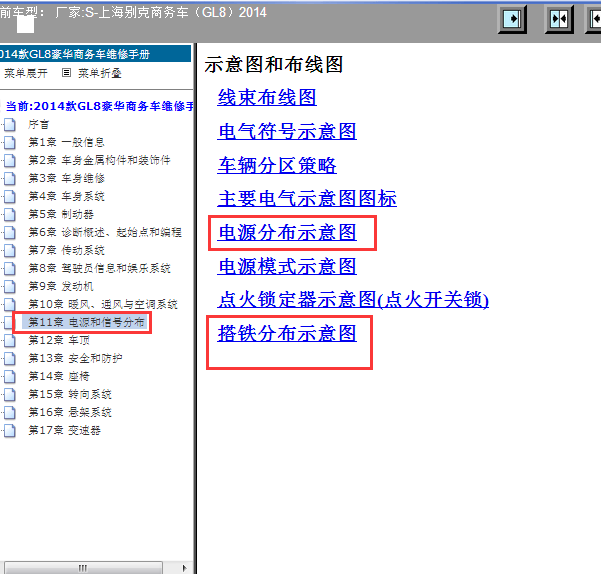The image size is (601, 574).
Task: Click the 菜单折叠 list icon
Action: (x=66, y=72)
